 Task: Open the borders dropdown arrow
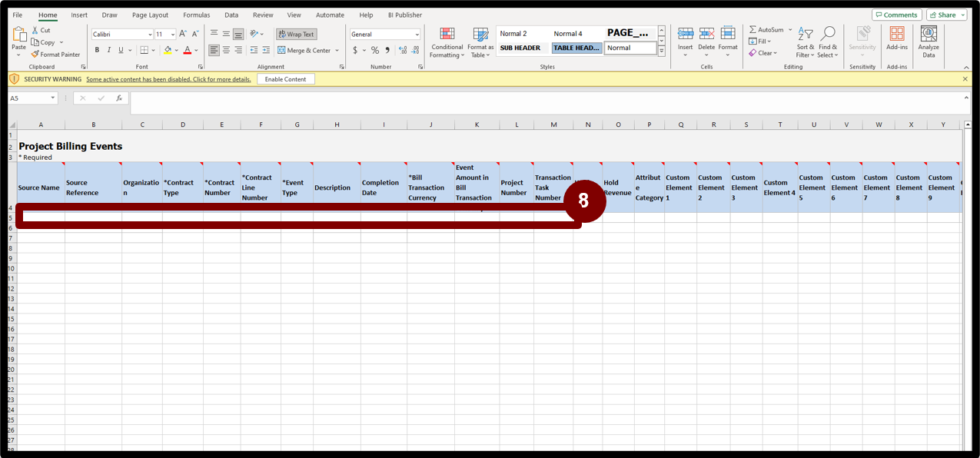click(x=154, y=51)
